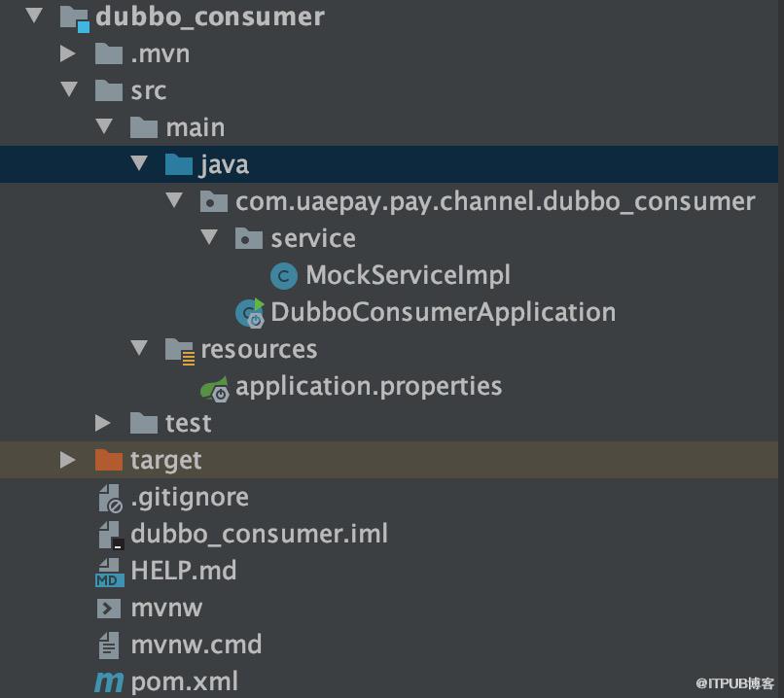Image resolution: width=784 pixels, height=698 pixels.
Task: Collapse the src folder arrow
Action: pyautogui.click(x=69, y=88)
